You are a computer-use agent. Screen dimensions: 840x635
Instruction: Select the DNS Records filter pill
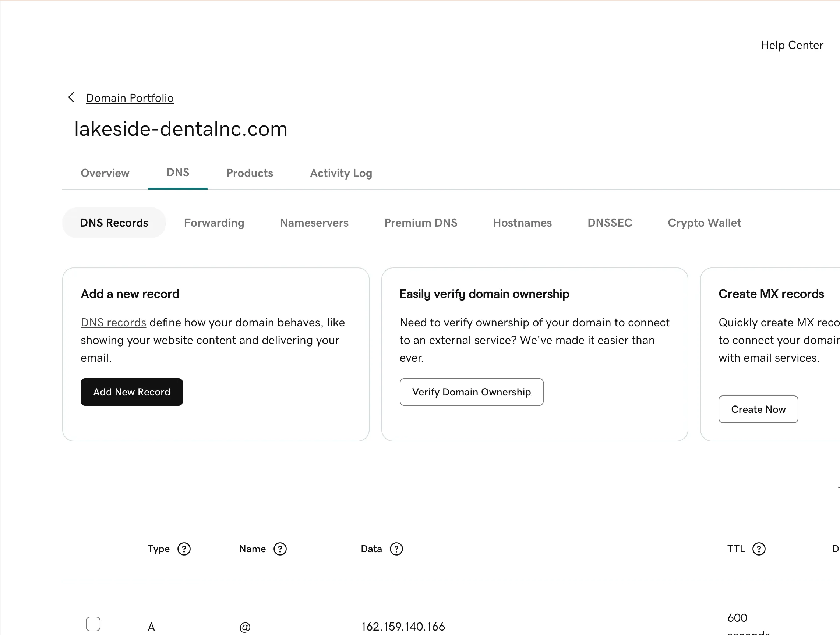pos(114,223)
